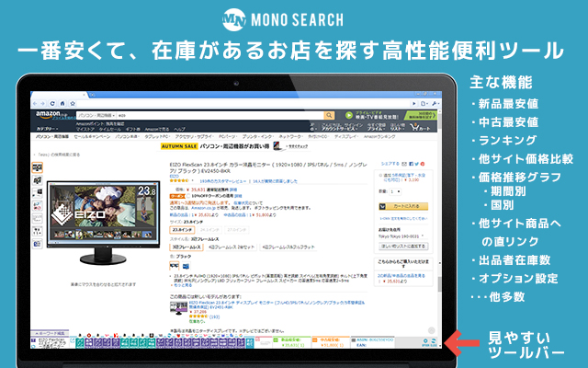Open the Amazon shopping cart
The height and width of the screenshot is (368, 588).
tap(420, 128)
